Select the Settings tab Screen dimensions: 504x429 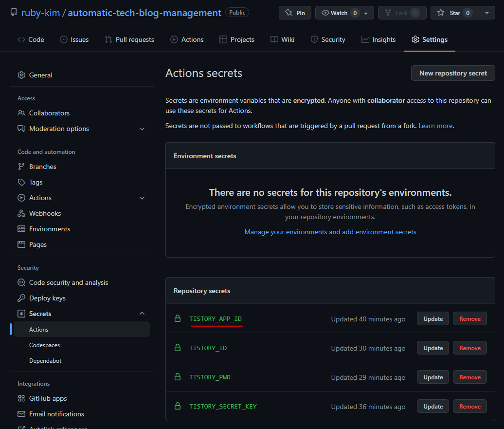point(430,39)
